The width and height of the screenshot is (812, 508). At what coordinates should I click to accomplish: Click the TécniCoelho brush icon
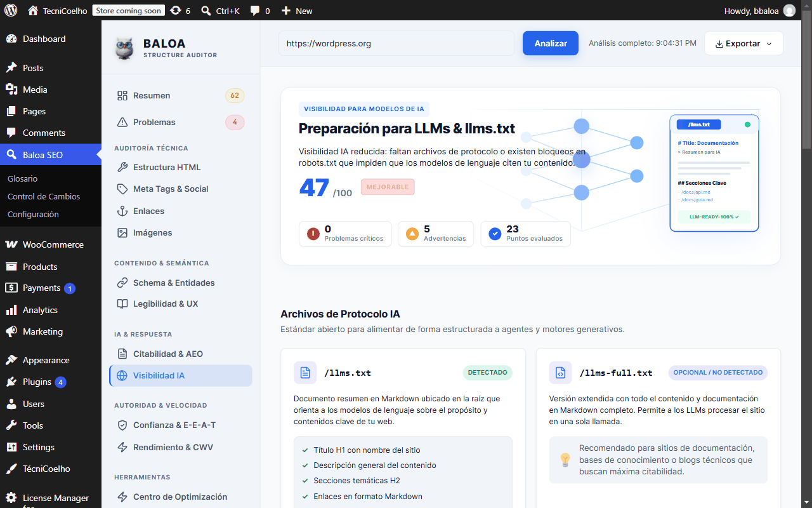tap(11, 469)
